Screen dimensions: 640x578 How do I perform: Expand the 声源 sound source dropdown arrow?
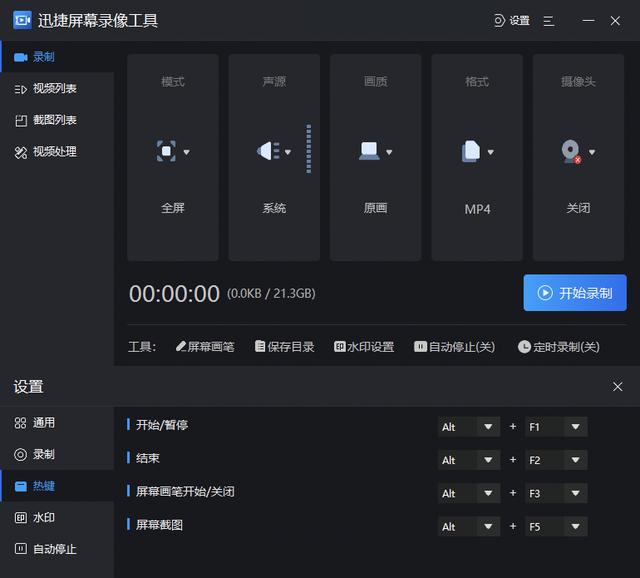[288, 152]
